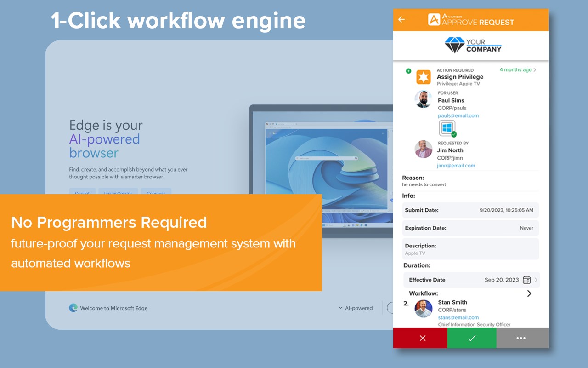Click the Edge logo beside Welcome to Microsoft Edge
Viewport: 588px width, 368px height.
[x=73, y=308]
